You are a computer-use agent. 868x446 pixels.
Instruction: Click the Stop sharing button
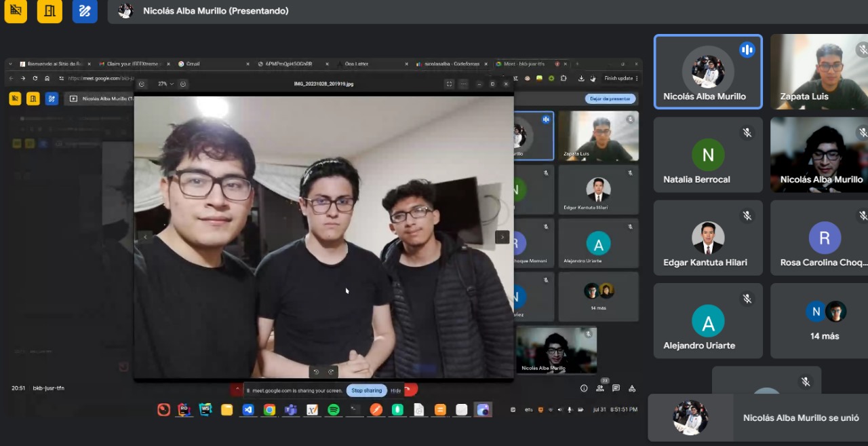click(366, 390)
